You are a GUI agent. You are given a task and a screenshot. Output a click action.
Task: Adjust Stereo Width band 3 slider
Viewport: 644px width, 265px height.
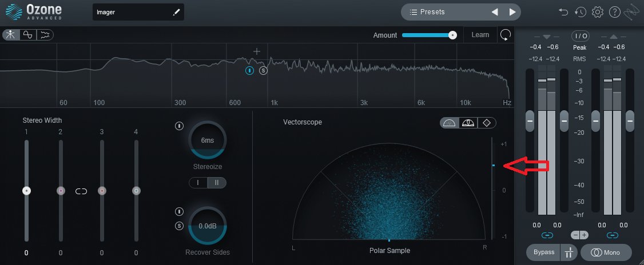click(102, 191)
